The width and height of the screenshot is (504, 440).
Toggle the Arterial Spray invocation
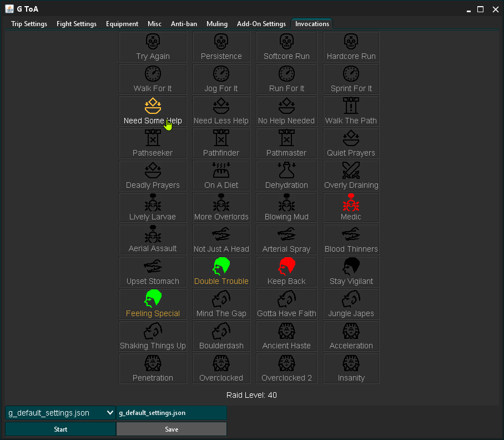pyautogui.click(x=286, y=239)
